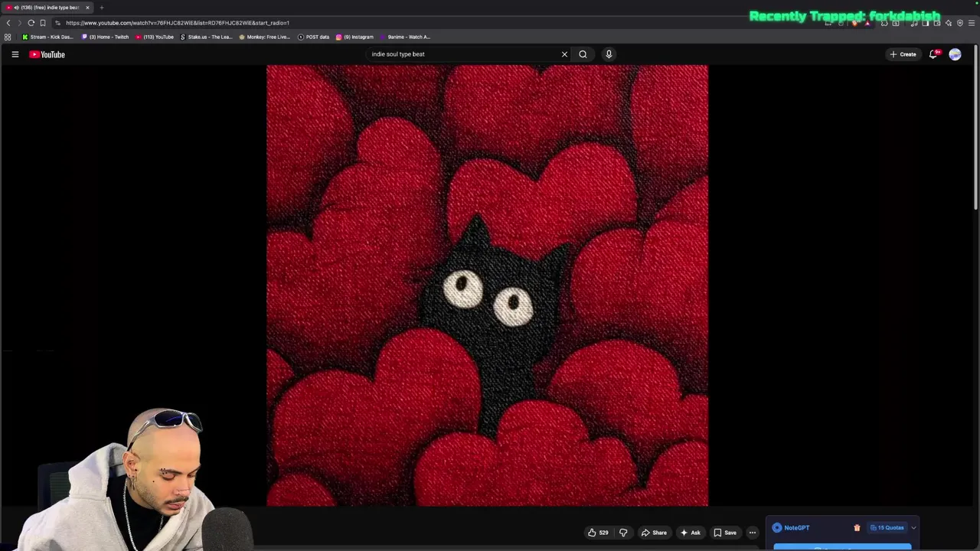Close the indie type beat tab
This screenshot has width=980, height=551.
[87, 8]
